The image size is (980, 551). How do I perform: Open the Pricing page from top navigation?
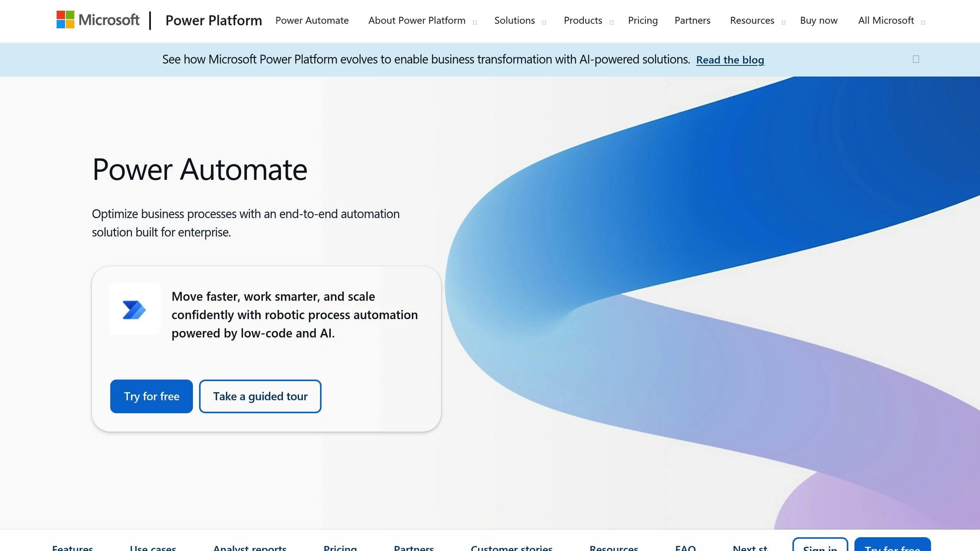point(643,21)
